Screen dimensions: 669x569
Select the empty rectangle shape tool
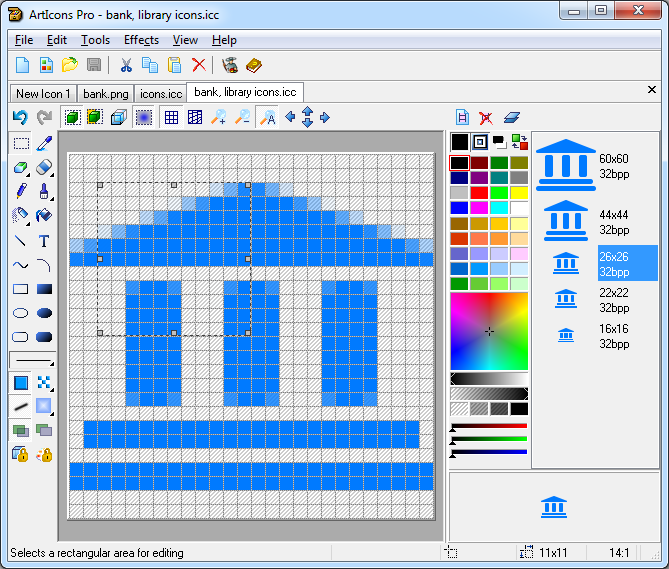[x=21, y=289]
